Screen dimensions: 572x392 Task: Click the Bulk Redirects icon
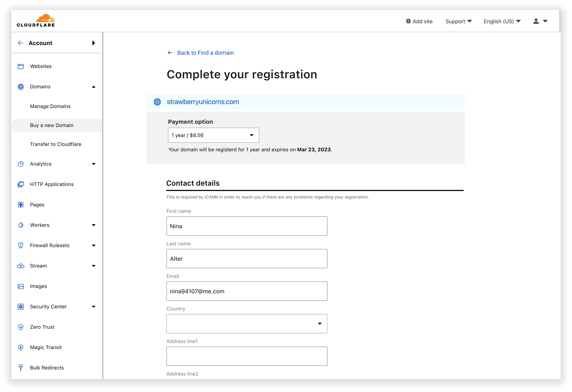pyautogui.click(x=21, y=368)
